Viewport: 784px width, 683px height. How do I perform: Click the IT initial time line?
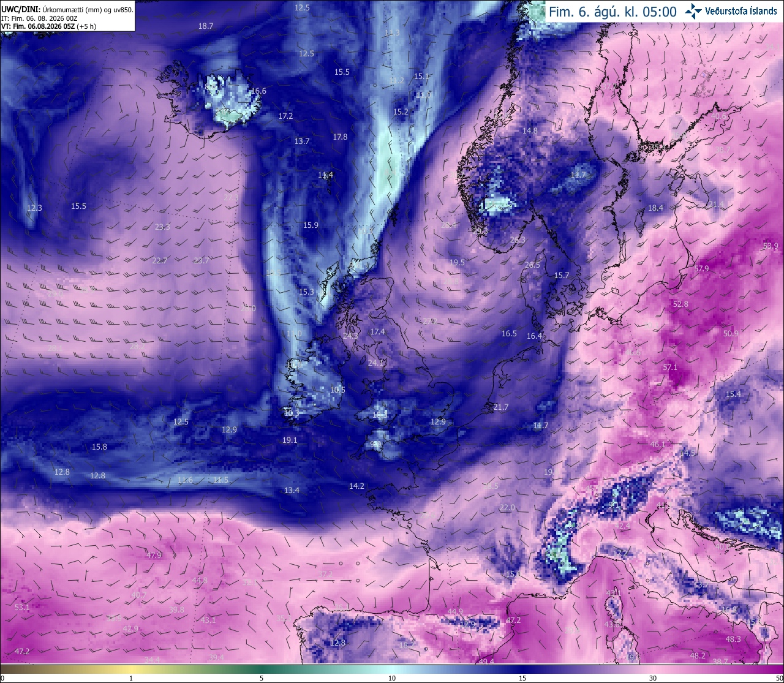tap(39, 18)
